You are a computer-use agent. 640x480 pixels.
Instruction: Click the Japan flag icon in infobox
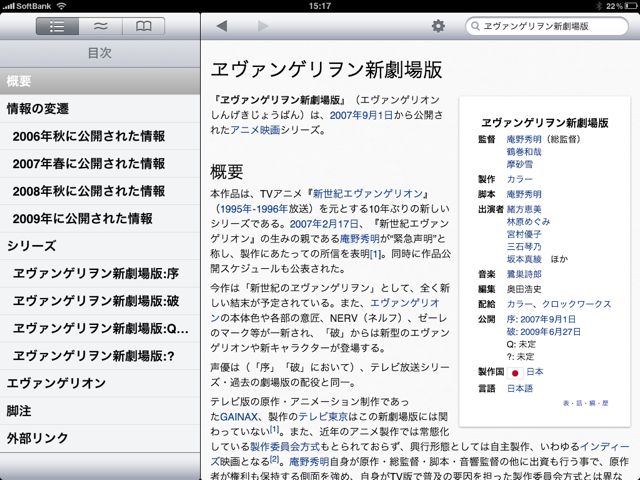pyautogui.click(x=515, y=373)
